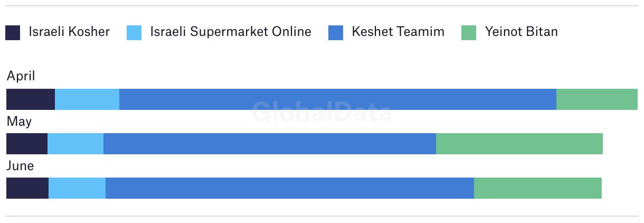Click the Keshet Teamim legend swatch
The width and height of the screenshot is (644, 223).
pyautogui.click(x=336, y=33)
